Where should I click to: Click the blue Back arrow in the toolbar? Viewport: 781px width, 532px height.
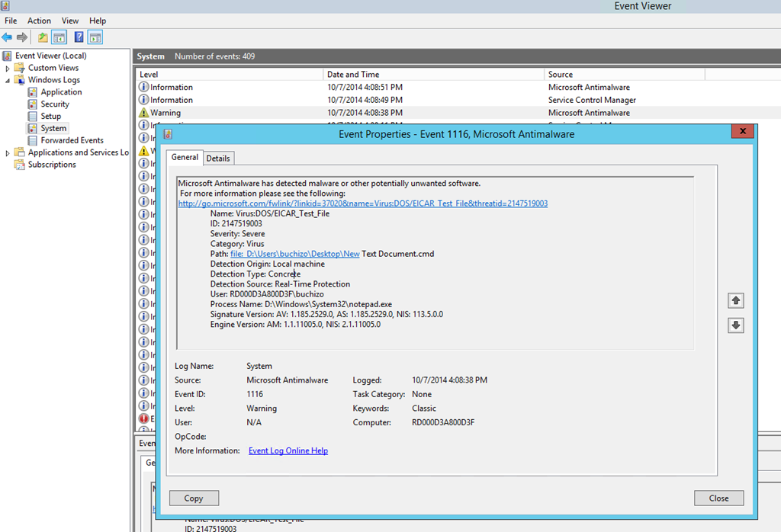pyautogui.click(x=8, y=37)
